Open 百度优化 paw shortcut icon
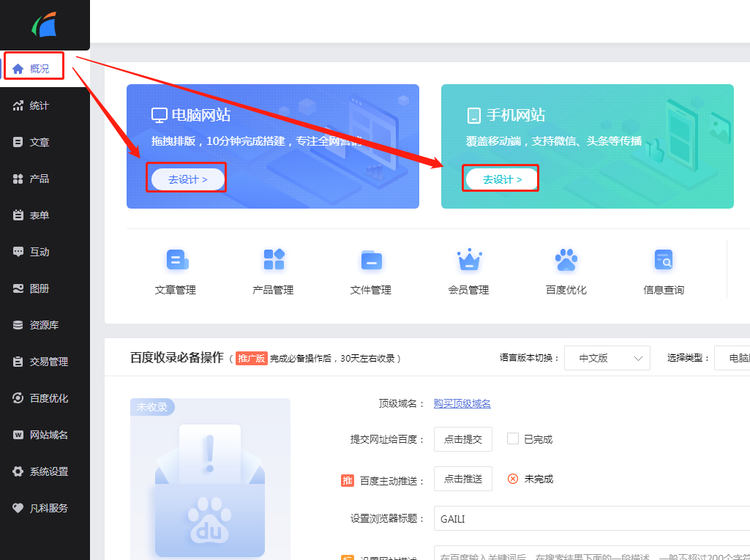 click(x=566, y=260)
